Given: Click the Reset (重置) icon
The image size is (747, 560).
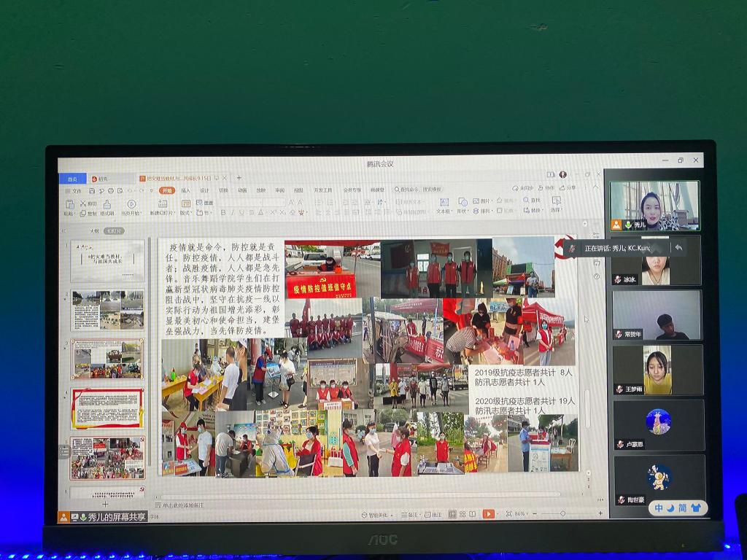Looking at the screenshot, I should 200,203.
